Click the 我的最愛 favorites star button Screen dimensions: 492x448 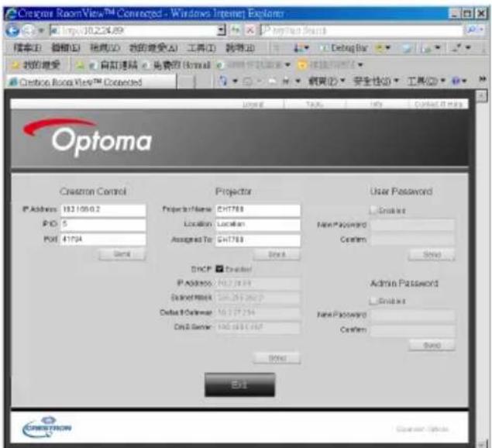(x=36, y=65)
